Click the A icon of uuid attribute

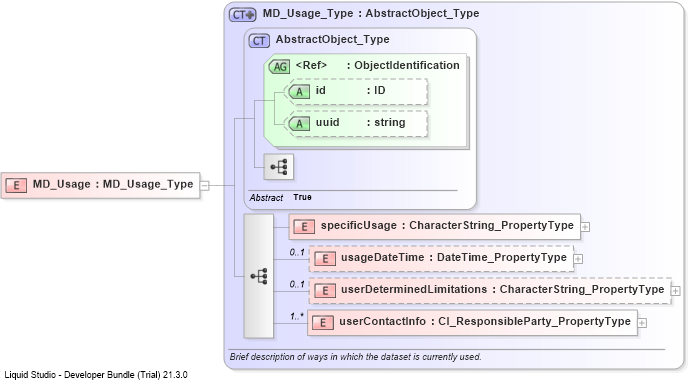(x=299, y=124)
